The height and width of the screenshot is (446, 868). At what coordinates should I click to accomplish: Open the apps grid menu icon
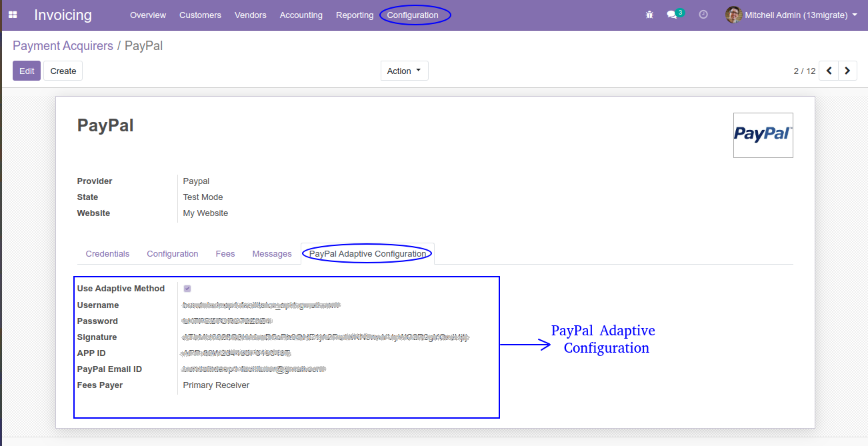point(13,15)
